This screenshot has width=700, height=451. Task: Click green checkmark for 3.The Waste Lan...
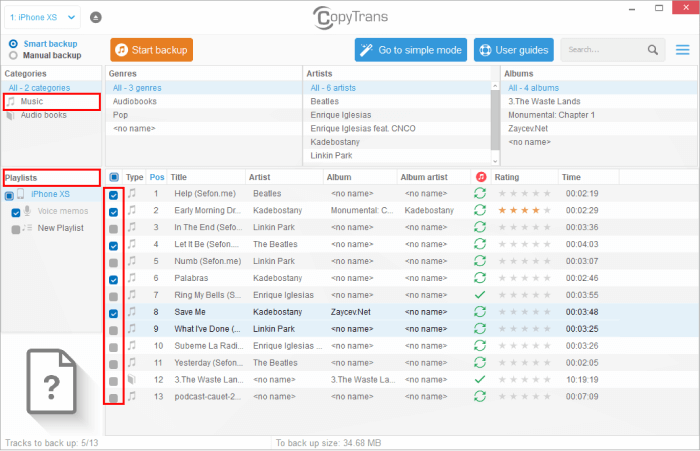(x=480, y=380)
